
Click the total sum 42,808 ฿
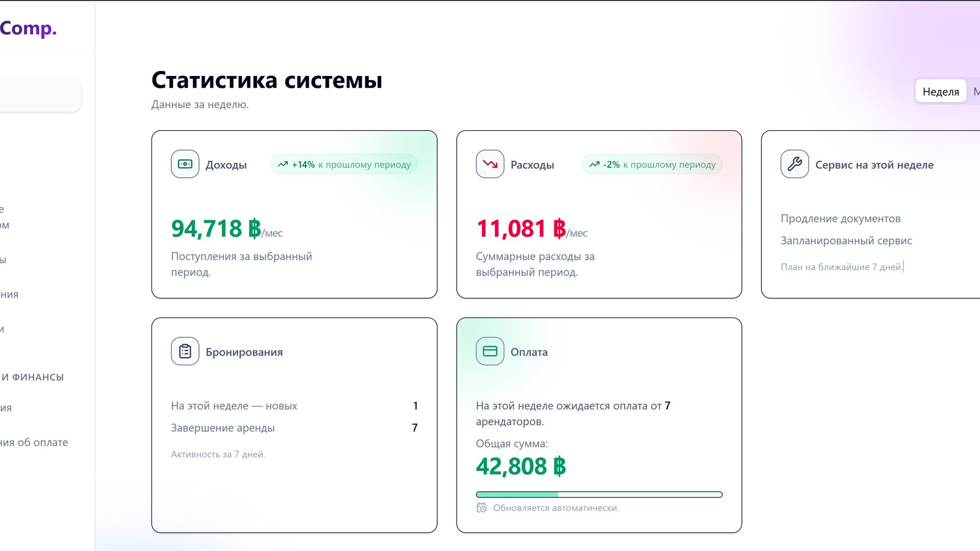[x=521, y=466]
